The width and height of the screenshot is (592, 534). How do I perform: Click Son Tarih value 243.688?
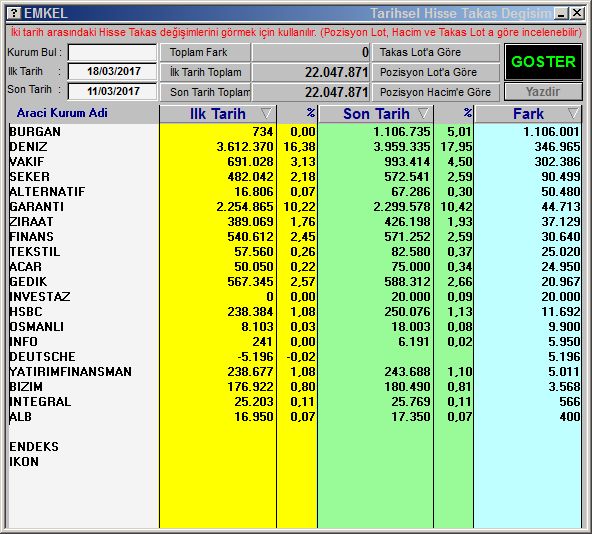click(x=407, y=372)
